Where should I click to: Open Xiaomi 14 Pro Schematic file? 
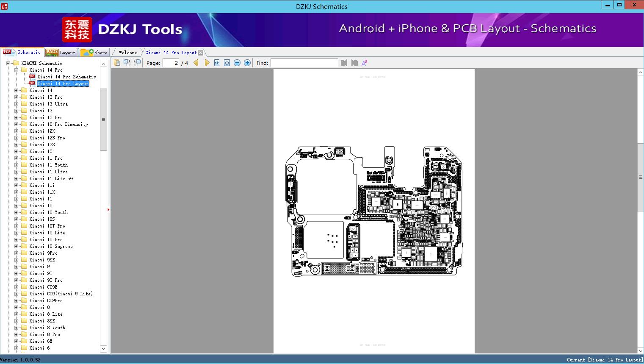tap(66, 77)
